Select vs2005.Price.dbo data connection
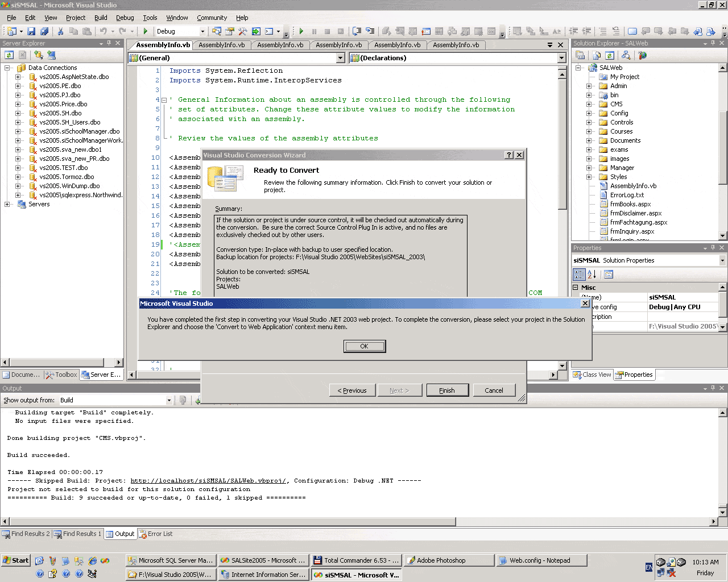The height and width of the screenshot is (582, 728). coord(63,104)
